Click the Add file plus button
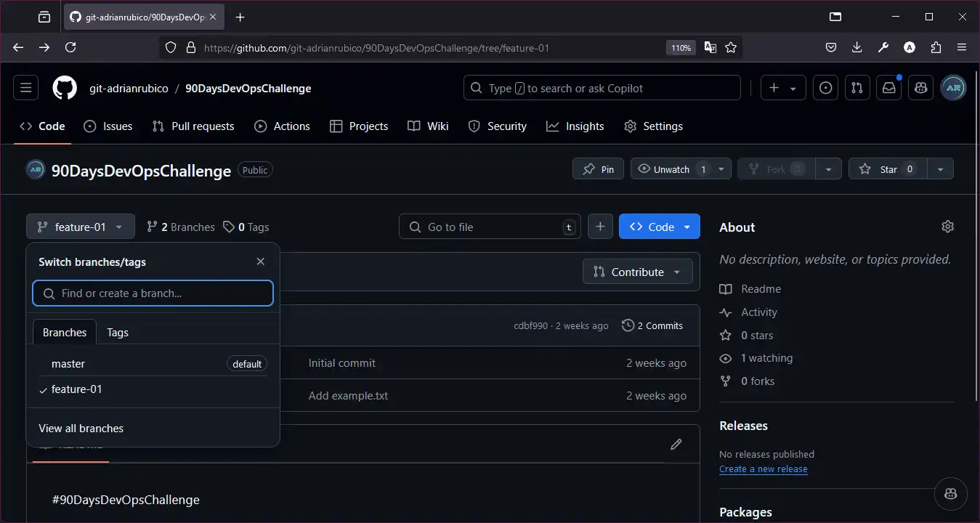This screenshot has width=980, height=523. (600, 227)
